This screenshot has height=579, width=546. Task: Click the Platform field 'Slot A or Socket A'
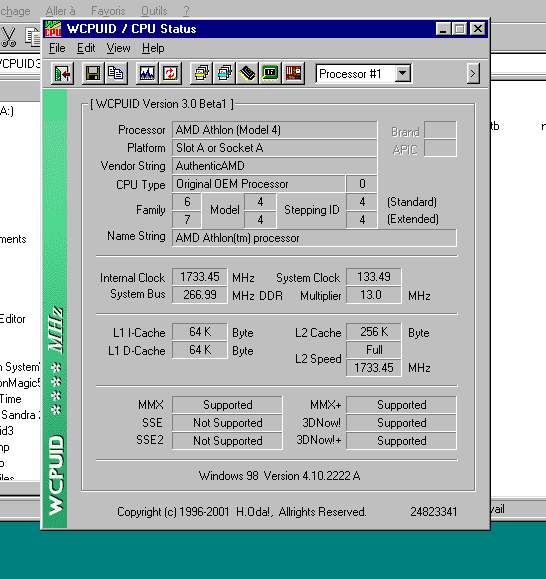(274, 148)
